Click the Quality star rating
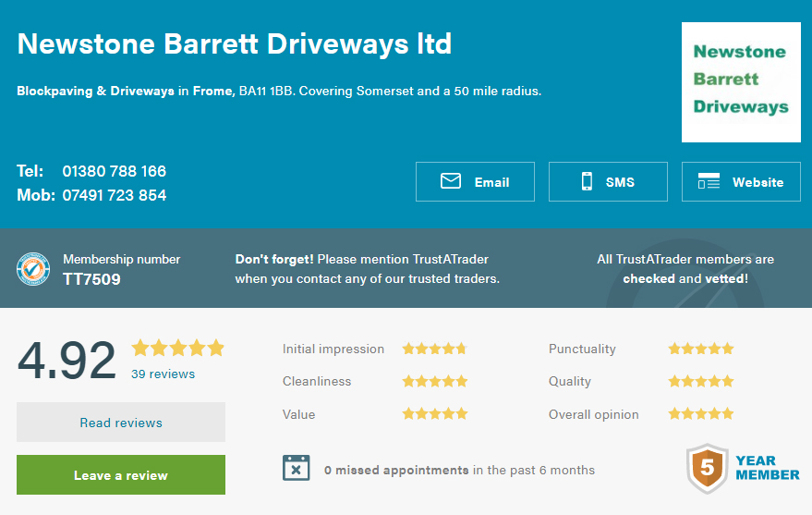The height and width of the screenshot is (515, 812). 701,381
